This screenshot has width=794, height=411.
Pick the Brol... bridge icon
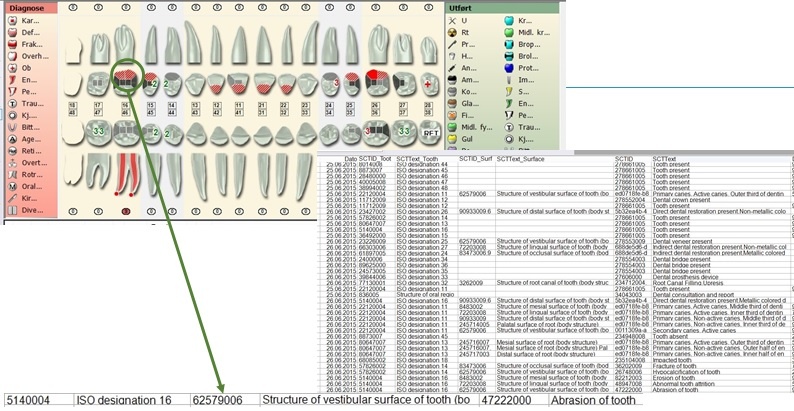pyautogui.click(x=509, y=56)
